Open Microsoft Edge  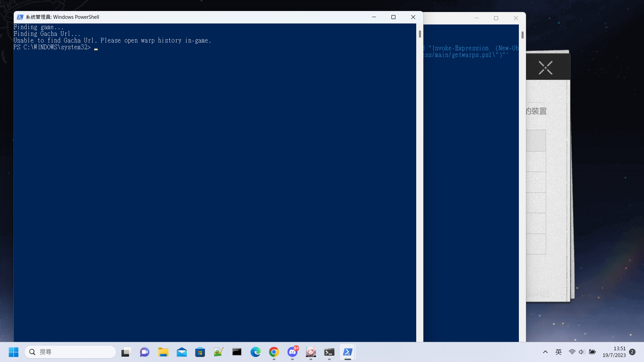[x=256, y=352]
